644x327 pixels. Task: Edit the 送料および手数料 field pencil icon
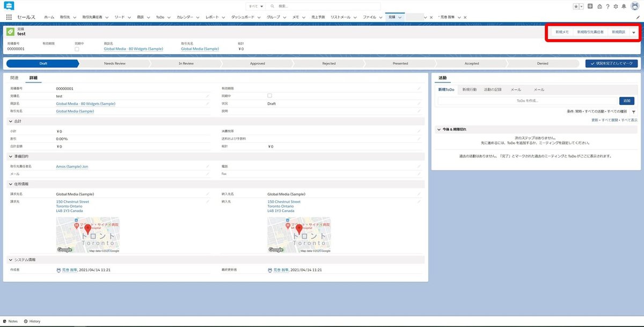point(419,138)
